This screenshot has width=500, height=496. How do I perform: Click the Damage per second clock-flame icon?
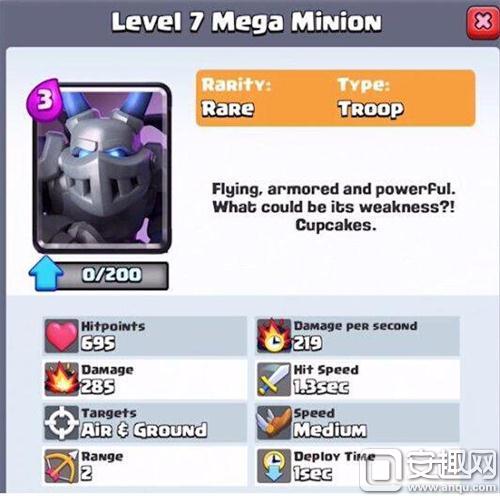pos(274,336)
